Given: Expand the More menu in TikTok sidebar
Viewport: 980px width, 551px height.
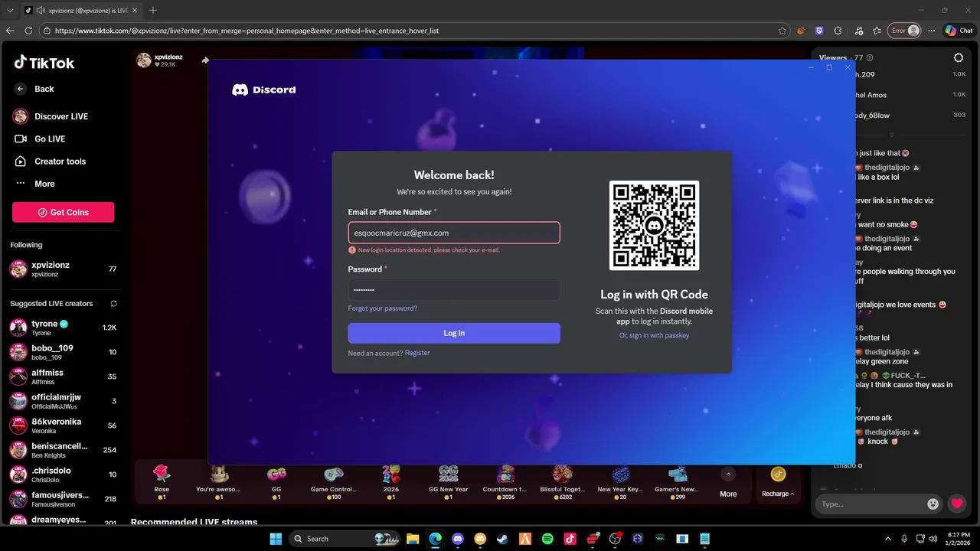Looking at the screenshot, I should coord(35,184).
